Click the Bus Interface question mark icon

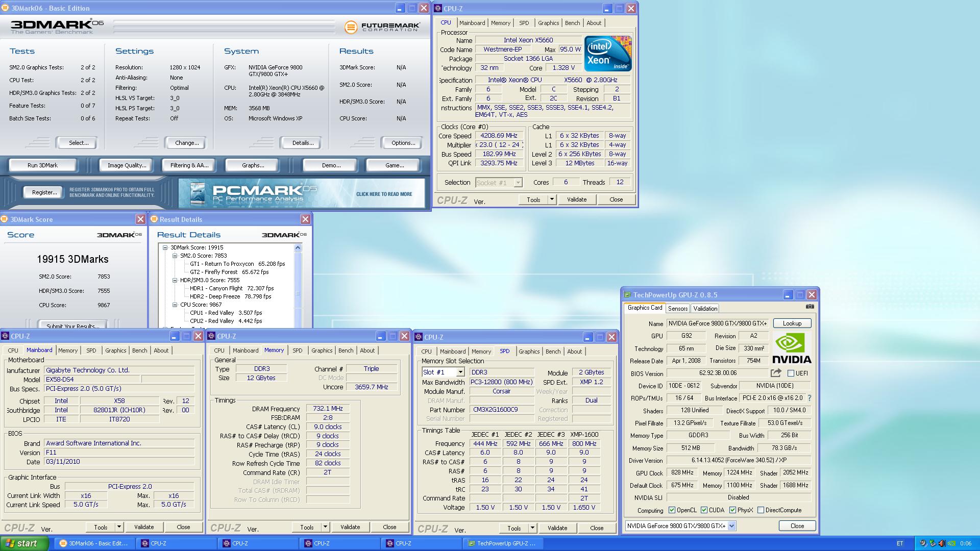[810, 398]
